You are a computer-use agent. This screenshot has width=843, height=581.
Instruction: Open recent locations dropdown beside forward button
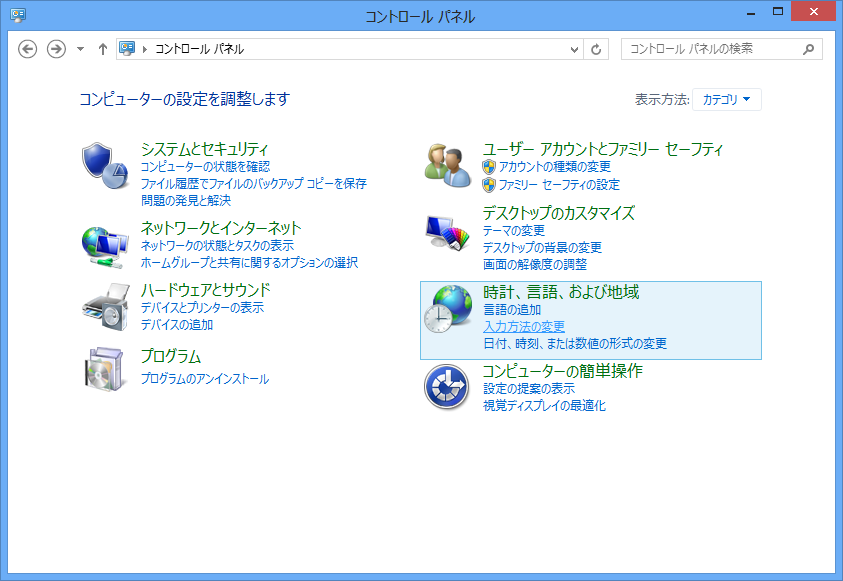80,49
